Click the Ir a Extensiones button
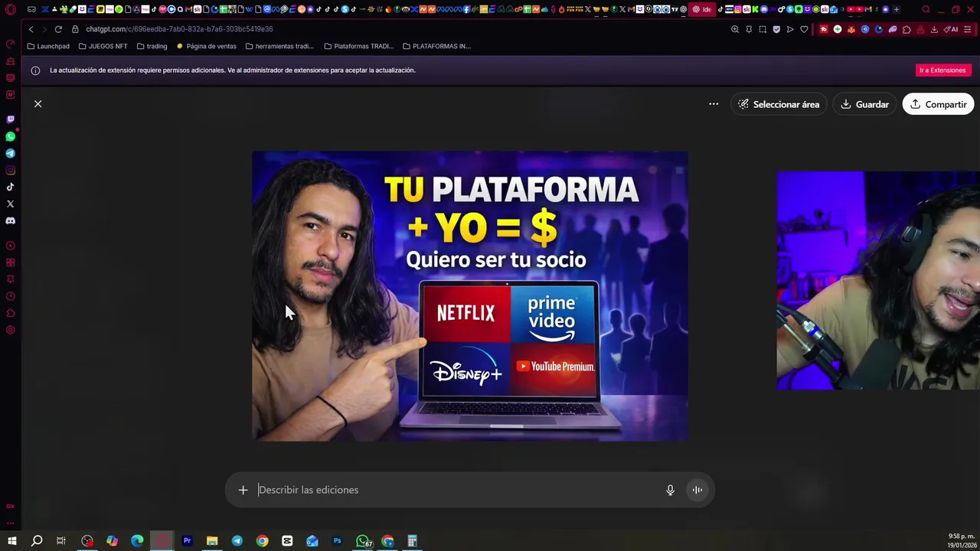 click(942, 70)
